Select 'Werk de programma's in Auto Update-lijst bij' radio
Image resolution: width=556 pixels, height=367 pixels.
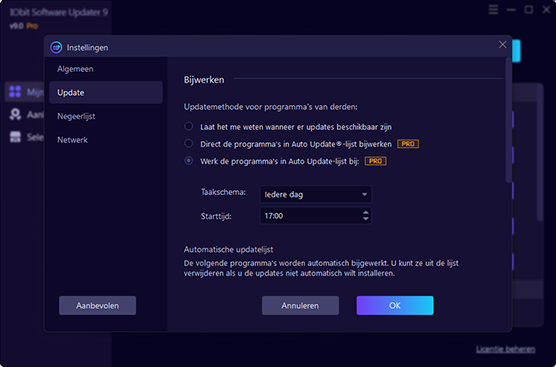189,161
